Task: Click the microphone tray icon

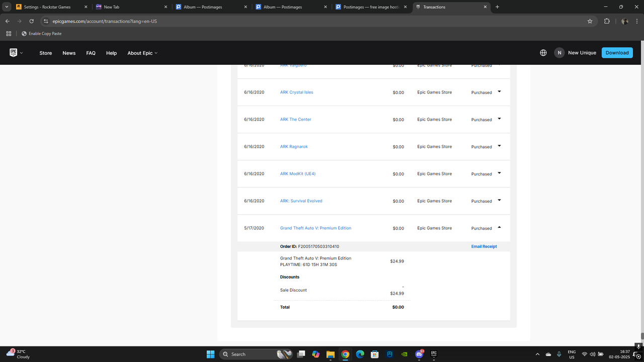Action: click(x=559, y=354)
